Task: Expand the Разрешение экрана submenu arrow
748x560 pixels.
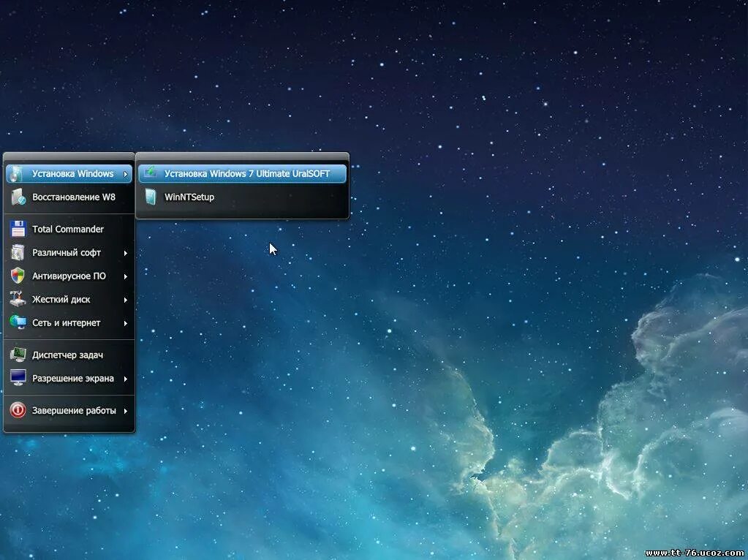Action: (126, 379)
